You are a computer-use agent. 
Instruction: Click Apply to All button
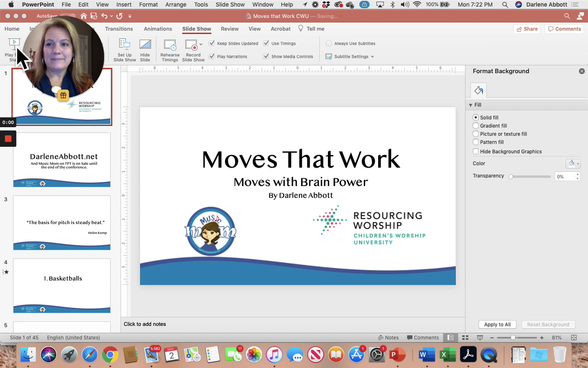tap(497, 324)
